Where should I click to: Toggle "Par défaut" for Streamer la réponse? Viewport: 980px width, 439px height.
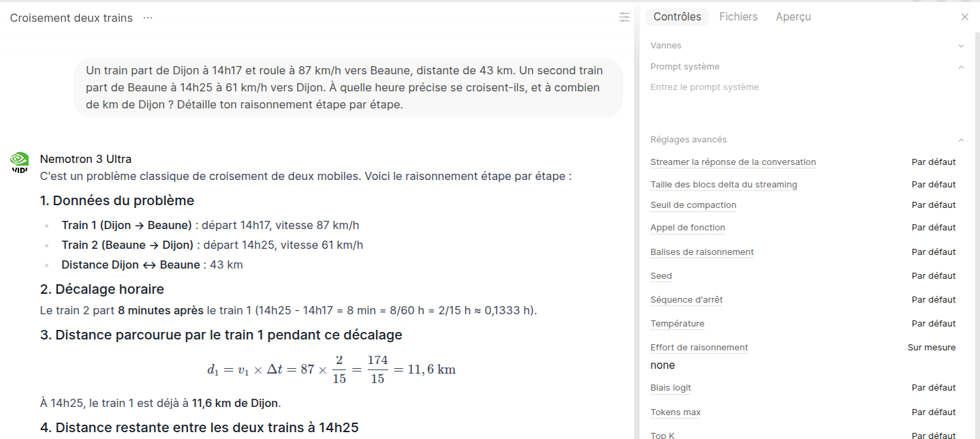(x=934, y=162)
